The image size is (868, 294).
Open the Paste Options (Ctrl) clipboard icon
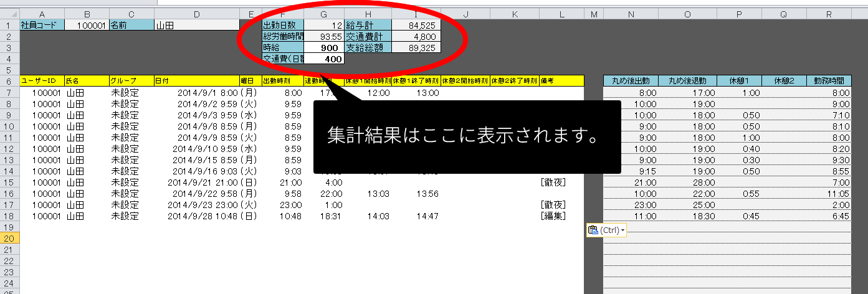coord(593,230)
